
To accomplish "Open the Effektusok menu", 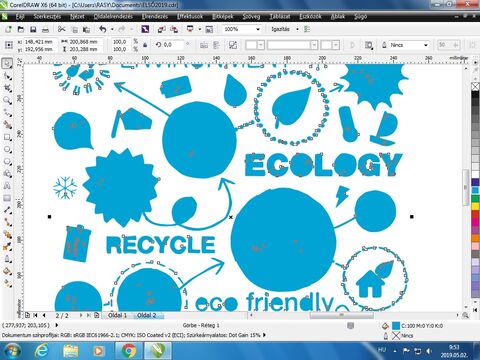I will tap(190, 16).
